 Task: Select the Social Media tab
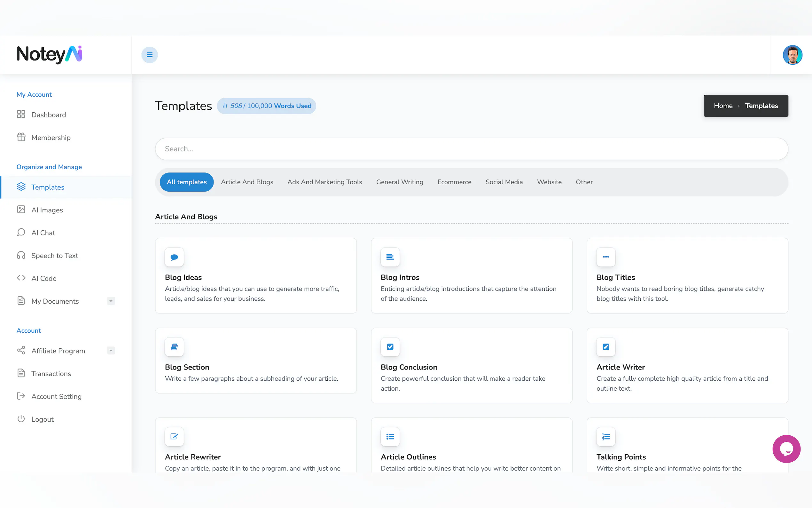point(504,182)
